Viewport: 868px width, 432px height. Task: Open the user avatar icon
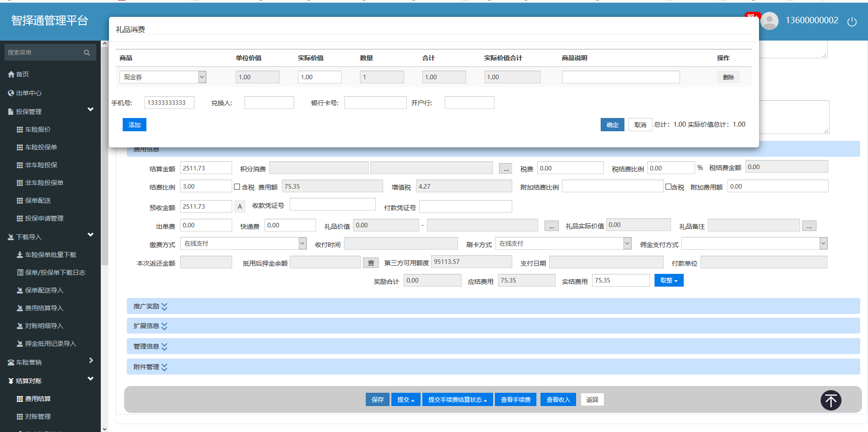[769, 21]
